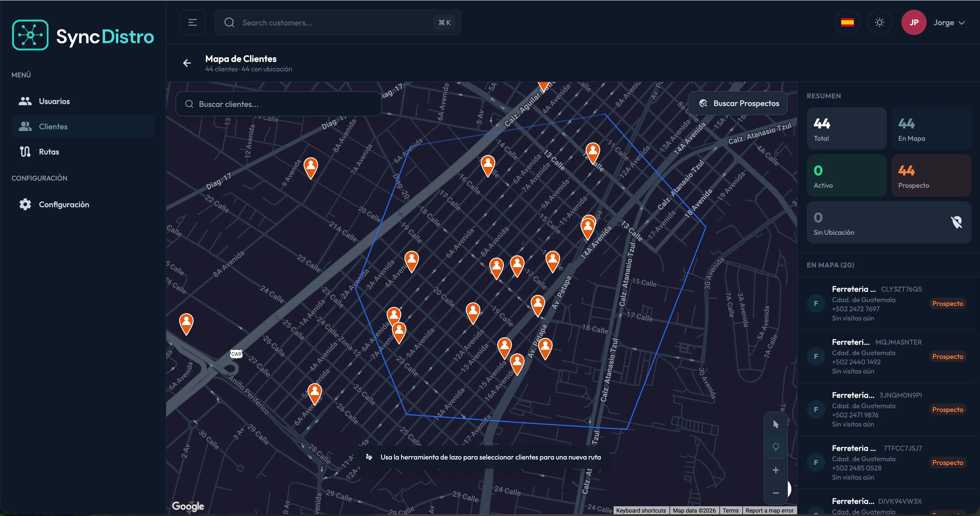Open the map Terms link
Viewport: 980px width, 516px height.
click(x=731, y=510)
